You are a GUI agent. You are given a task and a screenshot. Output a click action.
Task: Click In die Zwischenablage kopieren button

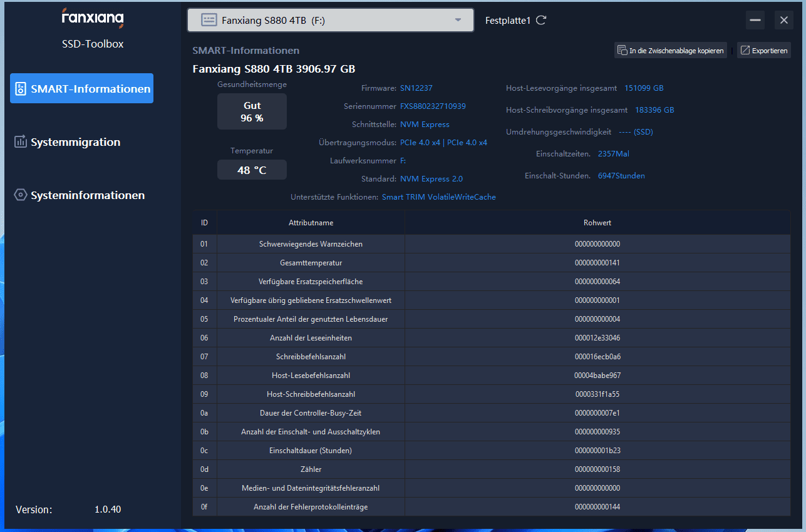click(671, 51)
